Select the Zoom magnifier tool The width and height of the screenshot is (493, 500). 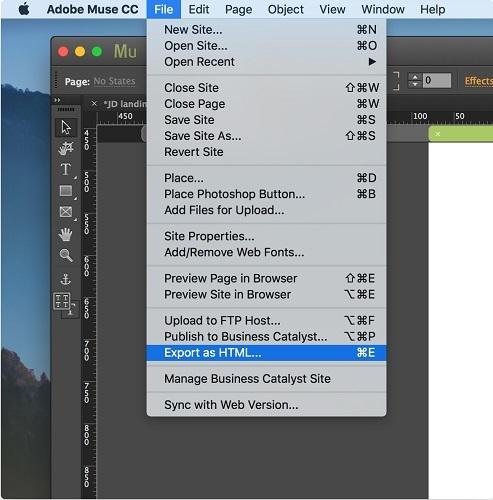click(x=66, y=255)
